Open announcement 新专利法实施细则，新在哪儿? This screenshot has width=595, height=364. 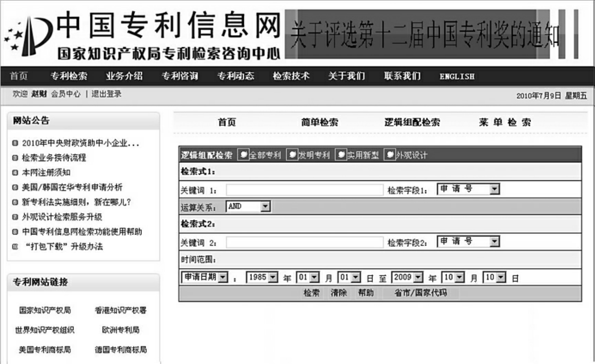point(77,202)
